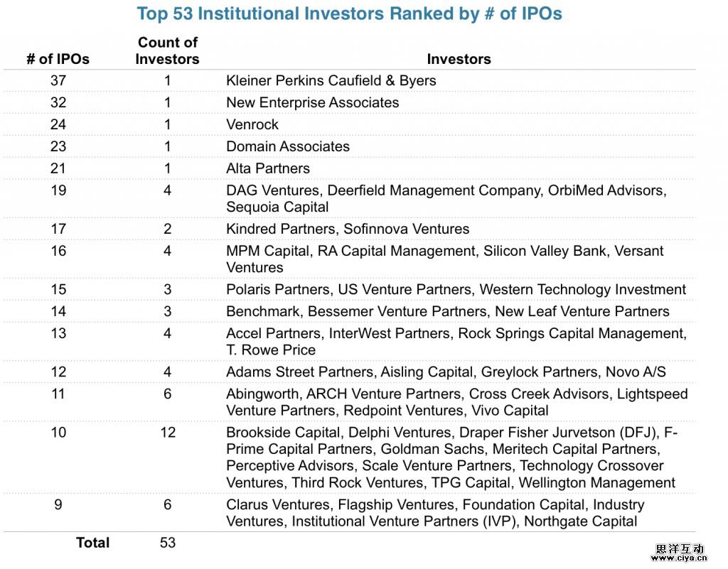Select the row starting with Adams Street Partners
Viewport: 728px width, 569px height.
(x=446, y=372)
